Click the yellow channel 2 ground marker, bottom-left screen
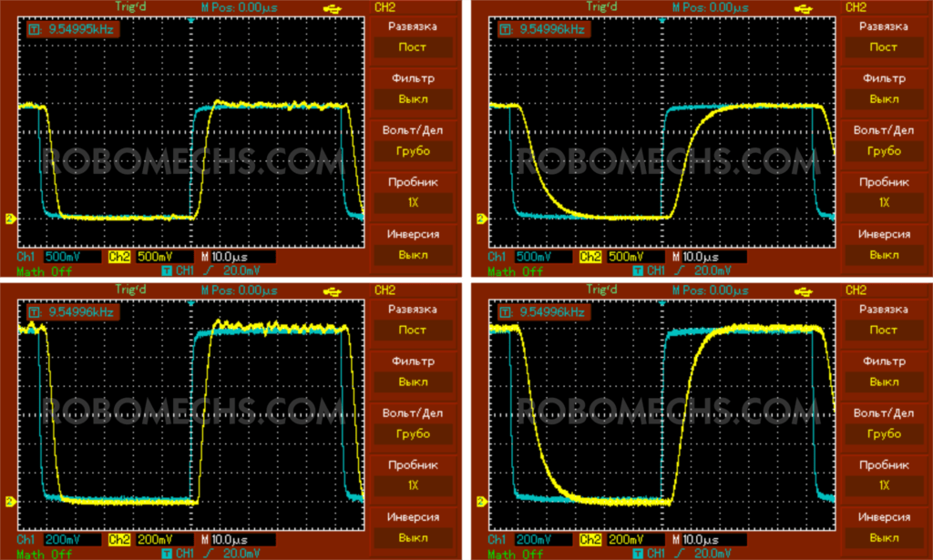 pos(8,502)
